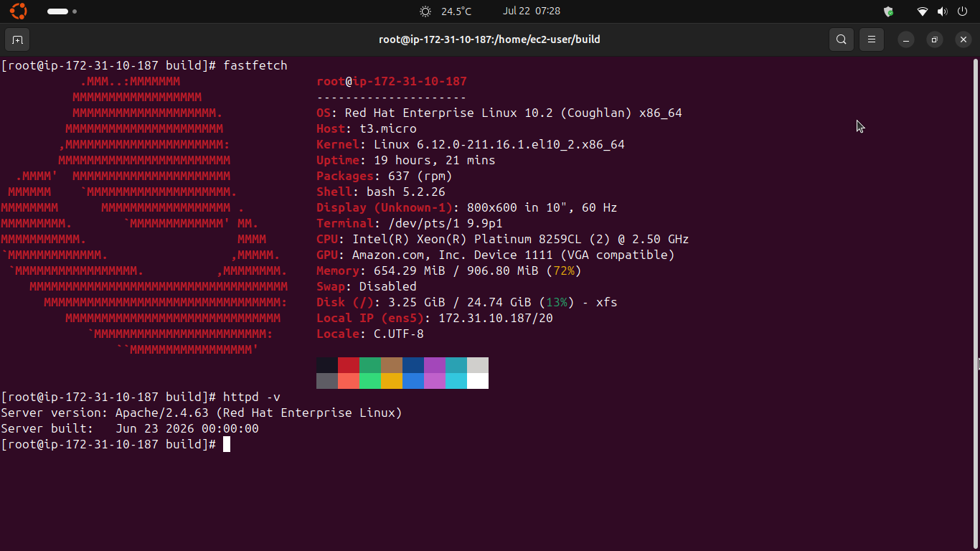Screen dimensions: 980x551
Task: Click the teal swatch in top palette row
Action: point(456,365)
